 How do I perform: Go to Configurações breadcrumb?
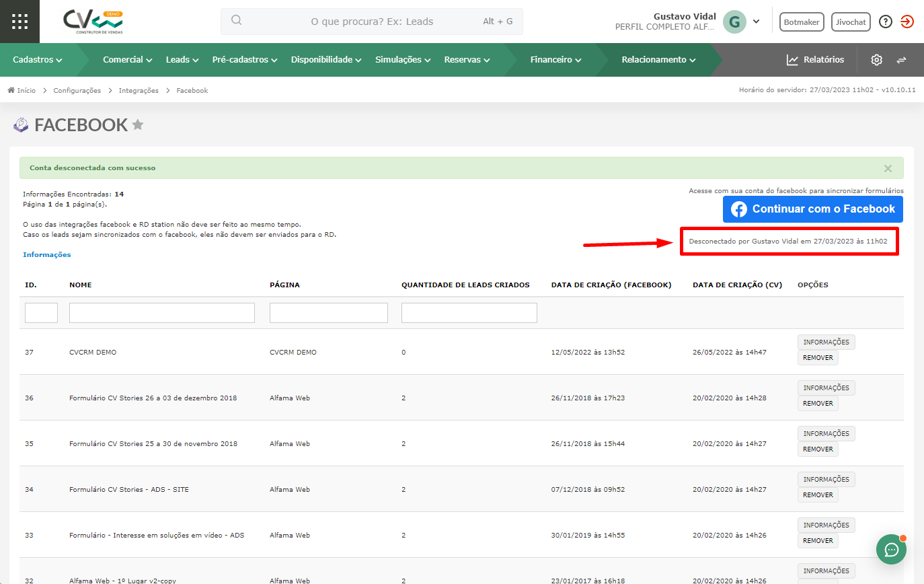click(x=77, y=90)
